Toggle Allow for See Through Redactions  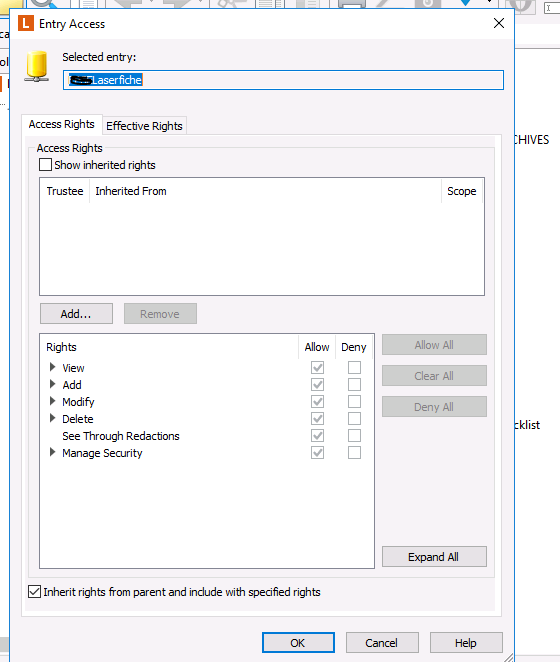click(x=317, y=436)
